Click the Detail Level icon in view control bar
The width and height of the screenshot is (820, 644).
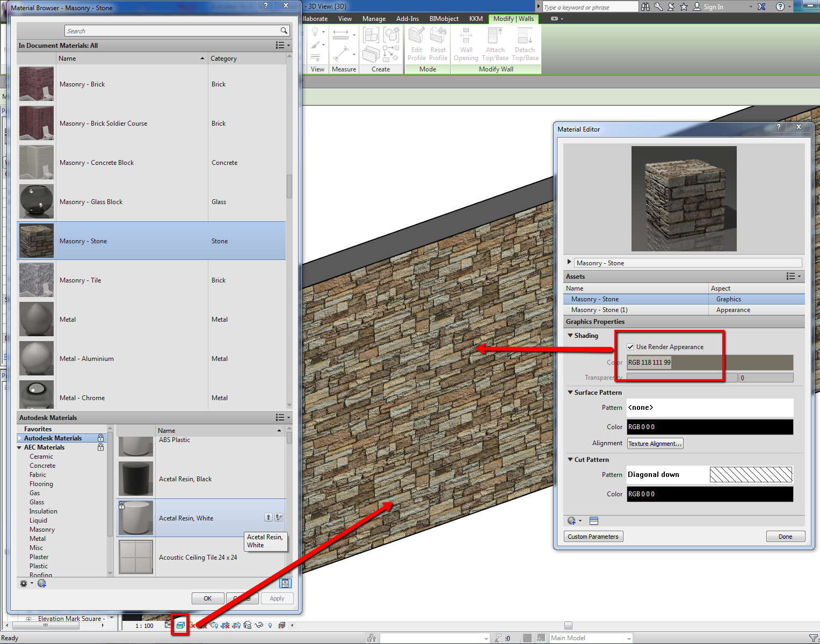click(168, 625)
